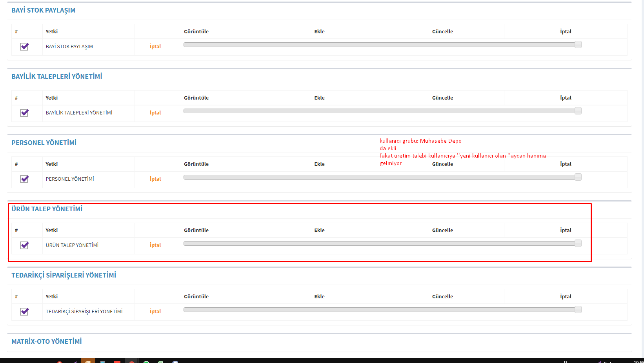The image size is (644, 363).
Task: Click the MATRİX-OTO YÖNETİMİ section title
Action: tap(47, 341)
